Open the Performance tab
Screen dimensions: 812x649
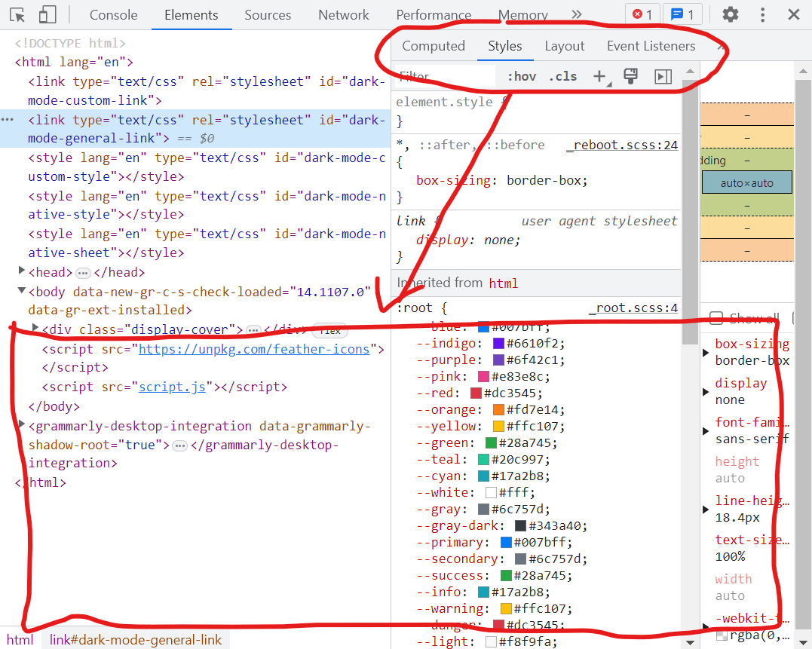(x=434, y=15)
